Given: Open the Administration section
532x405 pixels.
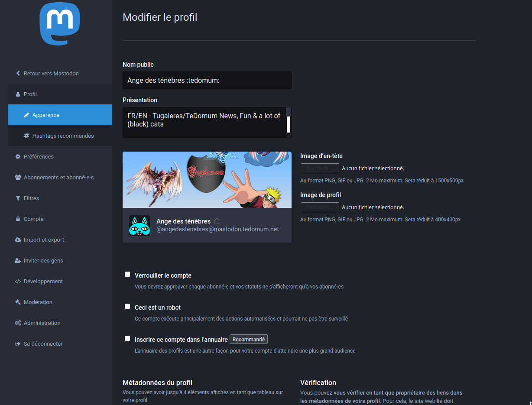Looking at the screenshot, I should (42, 323).
